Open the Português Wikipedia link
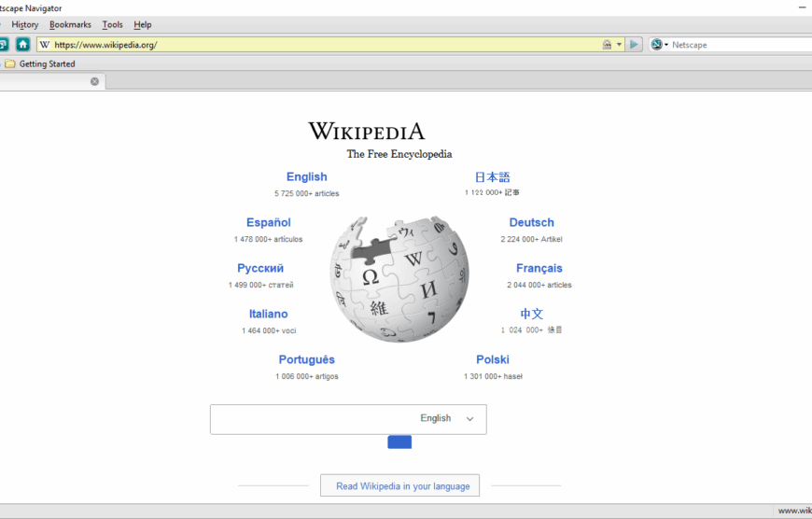This screenshot has width=812, height=519. pos(306,359)
